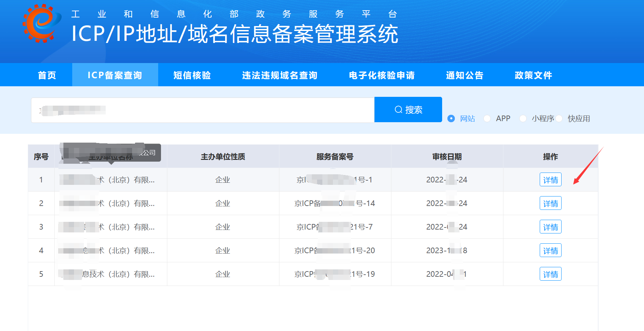Open the 违法违规域名查询 tab
The width and height of the screenshot is (644, 331).
point(280,75)
